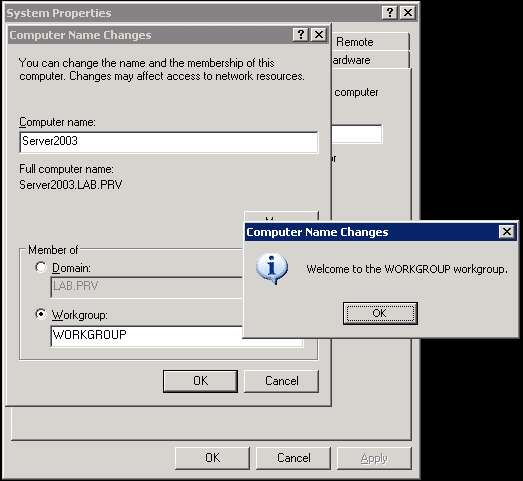Select the Workgroup radio button
The width and height of the screenshot is (523, 481).
[41, 314]
